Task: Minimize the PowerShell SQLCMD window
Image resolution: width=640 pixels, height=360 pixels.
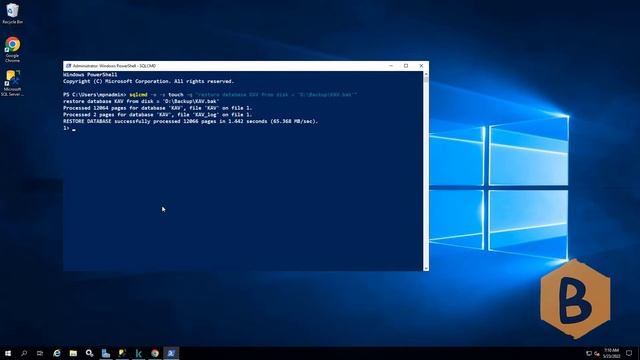Action: pos(391,66)
